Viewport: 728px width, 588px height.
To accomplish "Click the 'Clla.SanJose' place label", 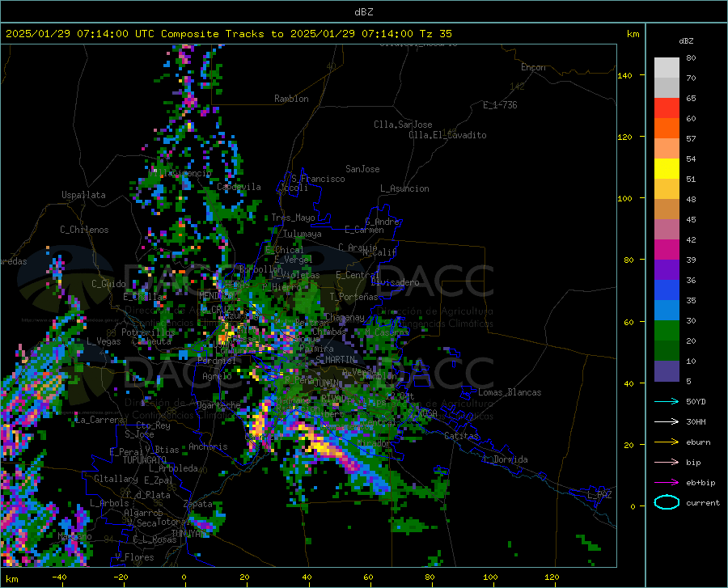I will pyautogui.click(x=403, y=125).
